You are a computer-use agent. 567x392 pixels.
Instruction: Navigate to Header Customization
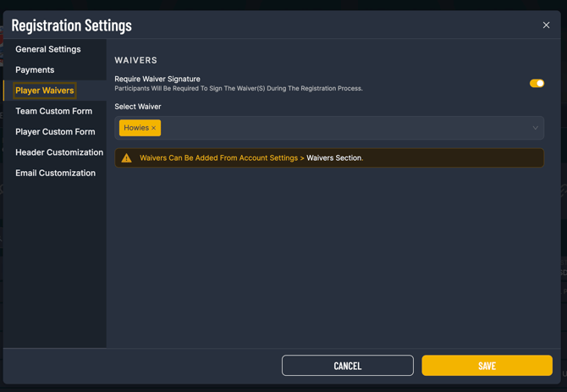point(59,152)
